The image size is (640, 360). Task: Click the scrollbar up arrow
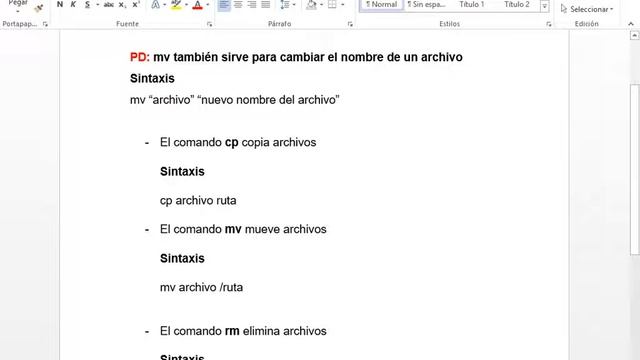635,36
